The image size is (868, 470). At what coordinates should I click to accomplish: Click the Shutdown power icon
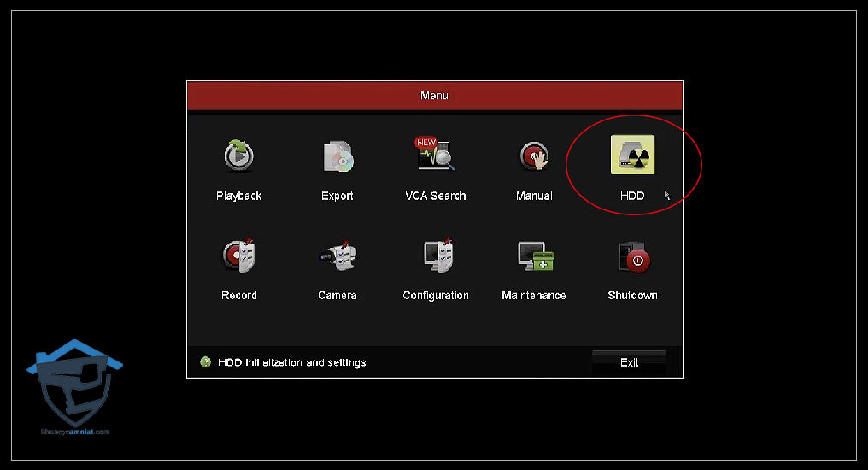pyautogui.click(x=632, y=256)
